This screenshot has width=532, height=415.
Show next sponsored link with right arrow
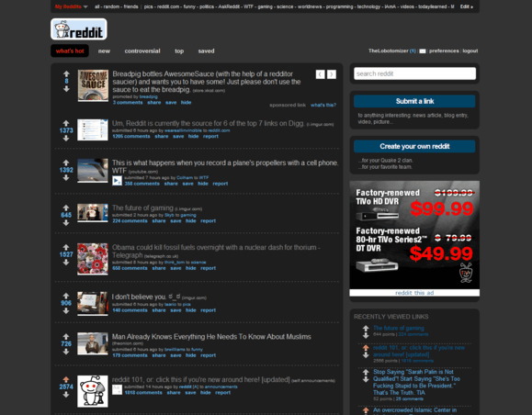tap(332, 74)
